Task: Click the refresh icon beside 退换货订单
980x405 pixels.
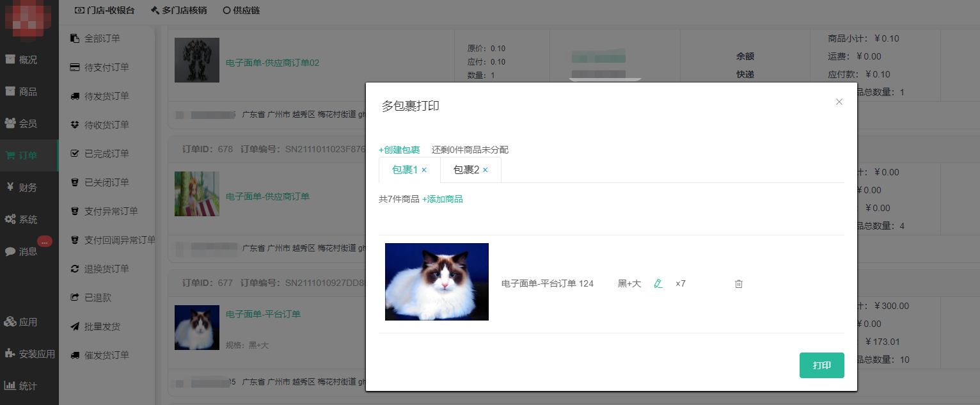Action: tap(75, 269)
